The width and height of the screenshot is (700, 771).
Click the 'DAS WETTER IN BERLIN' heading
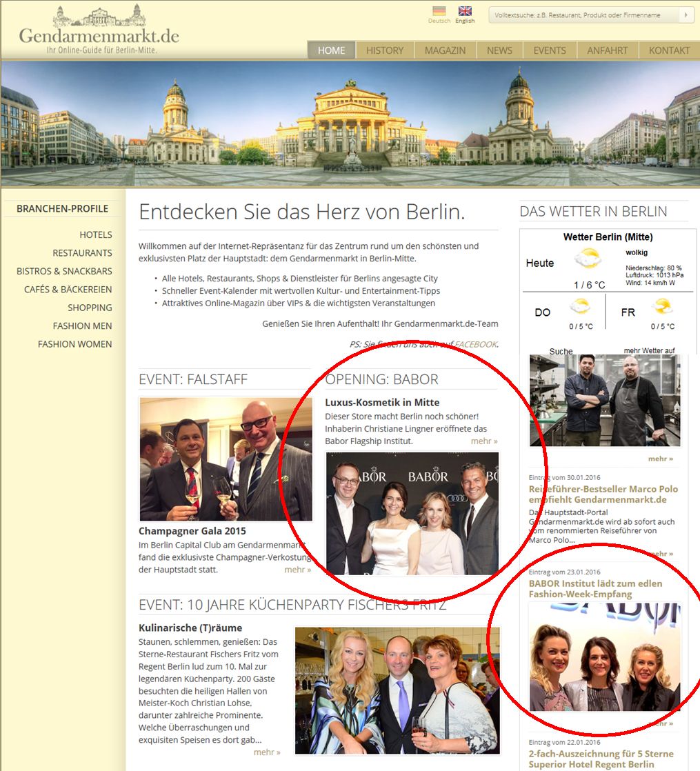coord(593,212)
